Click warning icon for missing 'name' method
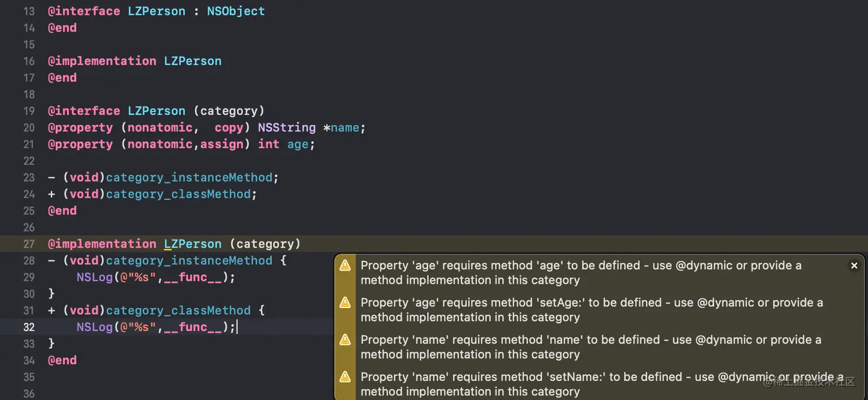The width and height of the screenshot is (868, 400). (x=345, y=340)
